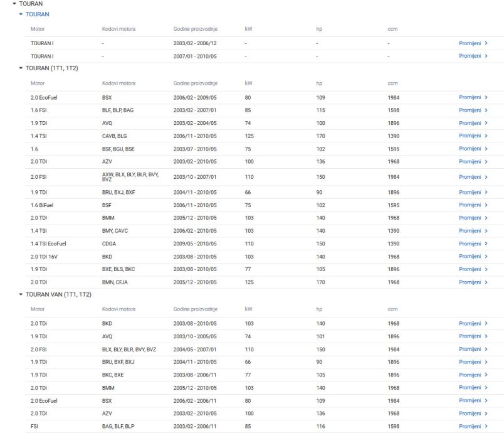
Task: Click arrow icon for VAN 2.0 TDI BKD row
Action: 486,323
